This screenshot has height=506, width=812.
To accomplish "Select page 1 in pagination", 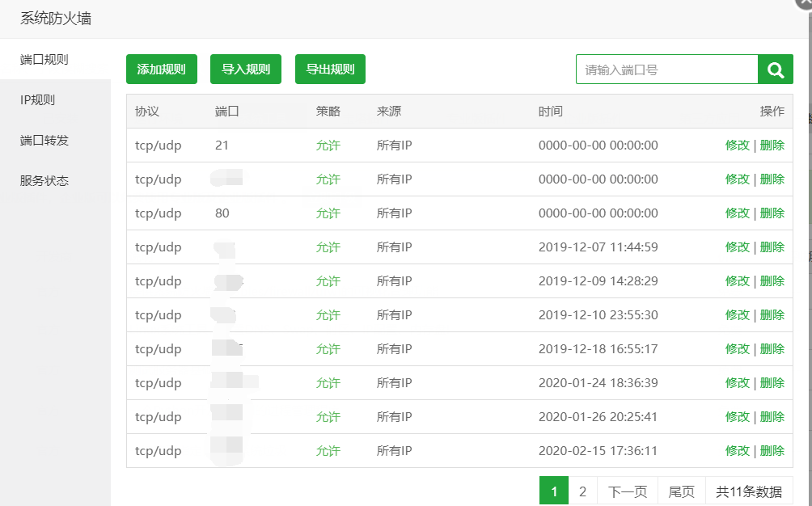I will click(553, 491).
